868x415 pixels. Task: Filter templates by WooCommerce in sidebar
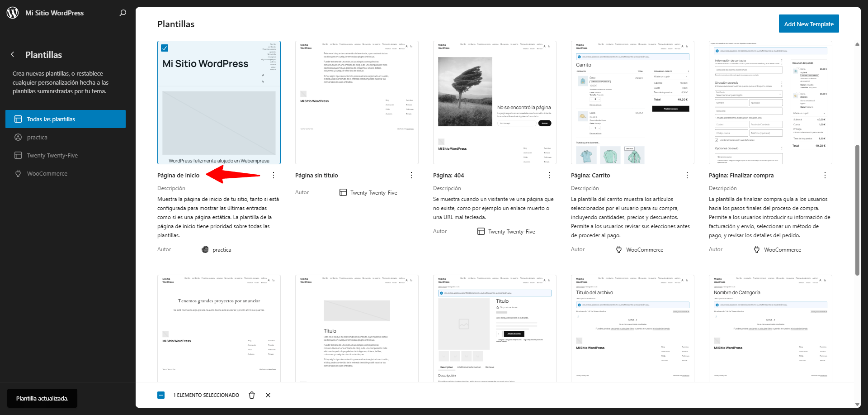pyautogui.click(x=47, y=173)
